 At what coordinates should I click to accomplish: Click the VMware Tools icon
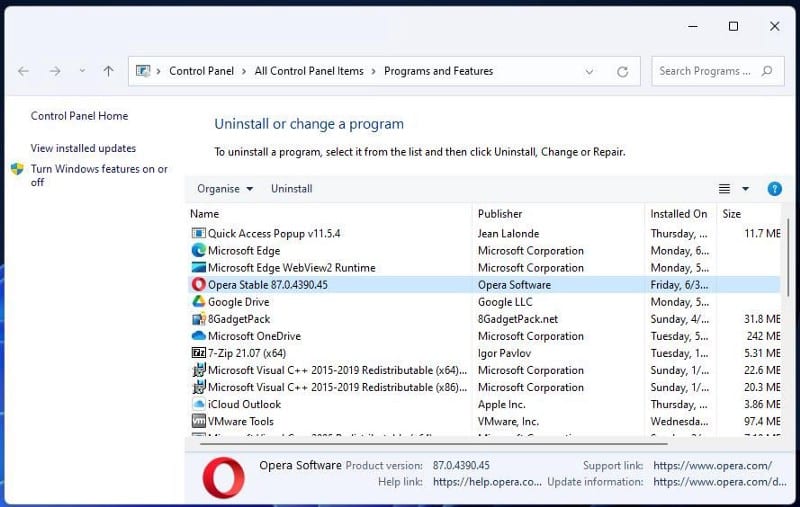198,421
